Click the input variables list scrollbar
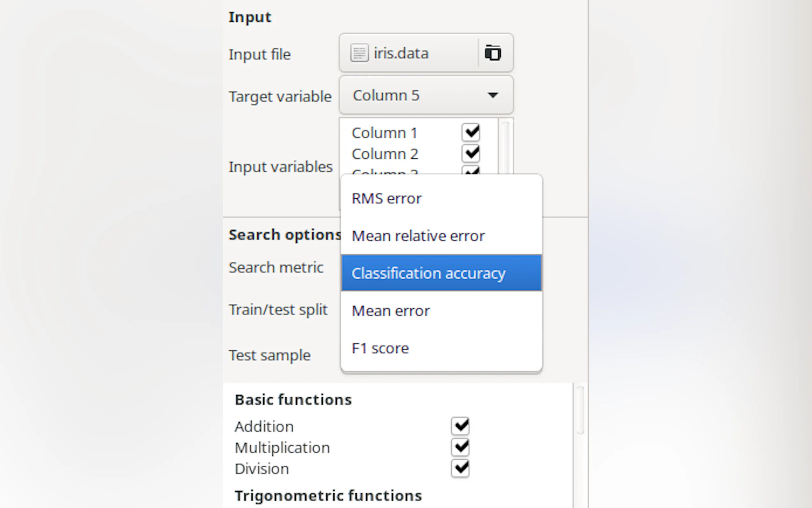 click(x=505, y=148)
